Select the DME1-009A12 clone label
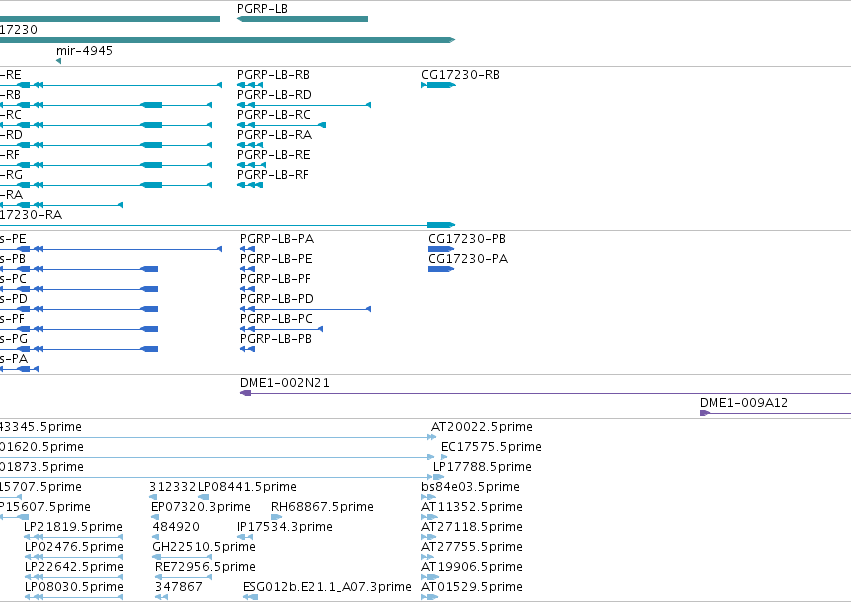The height and width of the screenshot is (602, 851). click(744, 403)
